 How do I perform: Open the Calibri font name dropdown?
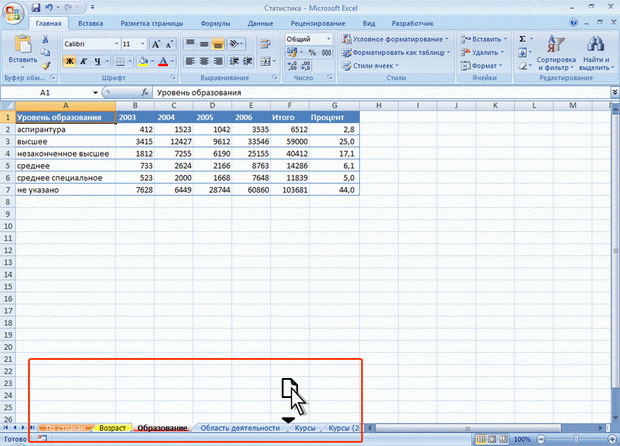pyautogui.click(x=117, y=44)
